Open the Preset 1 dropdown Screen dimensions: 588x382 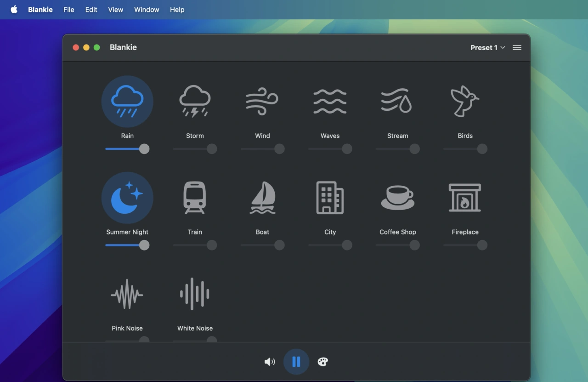click(487, 47)
